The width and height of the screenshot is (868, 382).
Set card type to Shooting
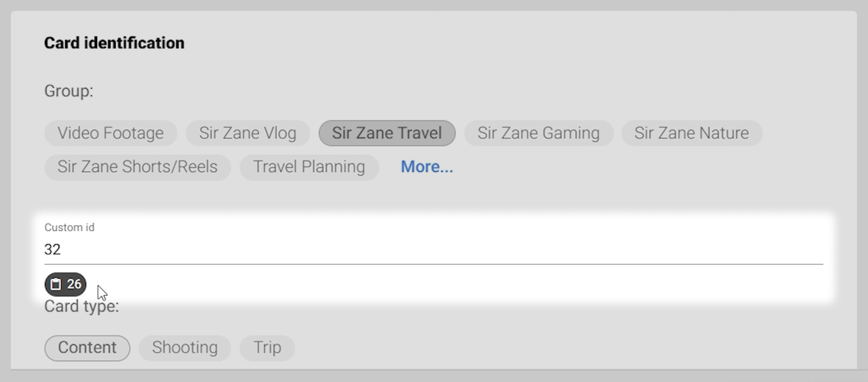pyautogui.click(x=184, y=348)
